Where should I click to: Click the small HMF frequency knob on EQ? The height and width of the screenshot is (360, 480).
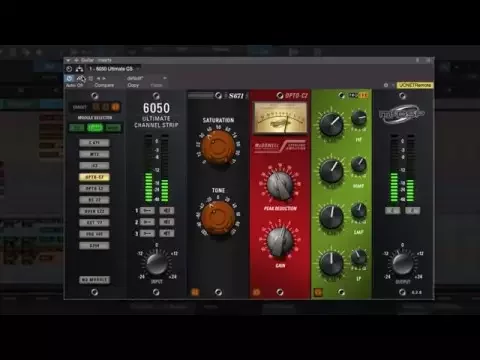(359, 164)
